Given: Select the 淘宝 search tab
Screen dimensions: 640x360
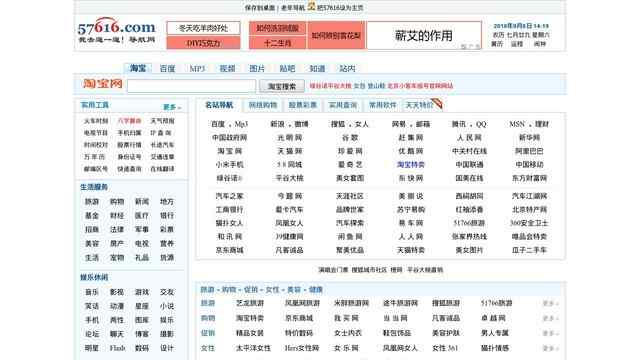Looking at the screenshot, I should click(138, 69).
